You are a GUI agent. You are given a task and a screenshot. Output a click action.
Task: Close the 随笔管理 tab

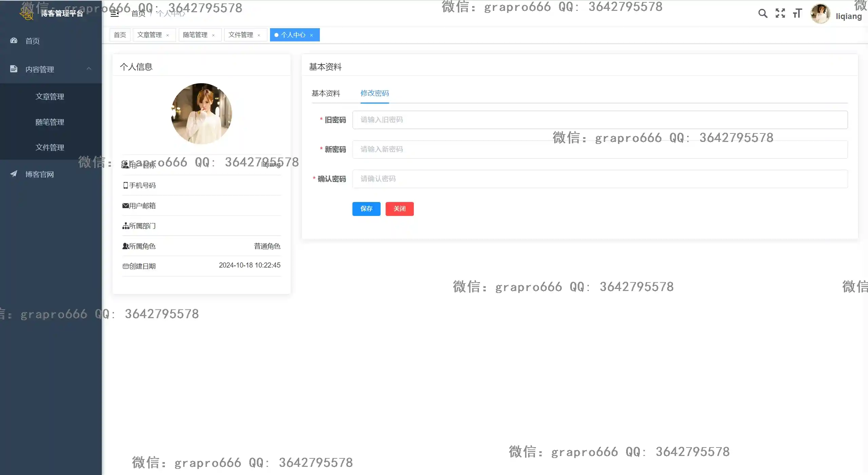click(x=213, y=35)
